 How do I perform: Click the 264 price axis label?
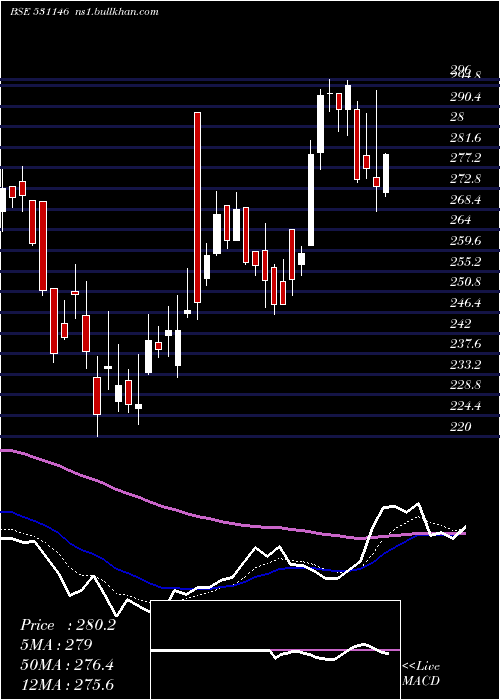coord(460,220)
